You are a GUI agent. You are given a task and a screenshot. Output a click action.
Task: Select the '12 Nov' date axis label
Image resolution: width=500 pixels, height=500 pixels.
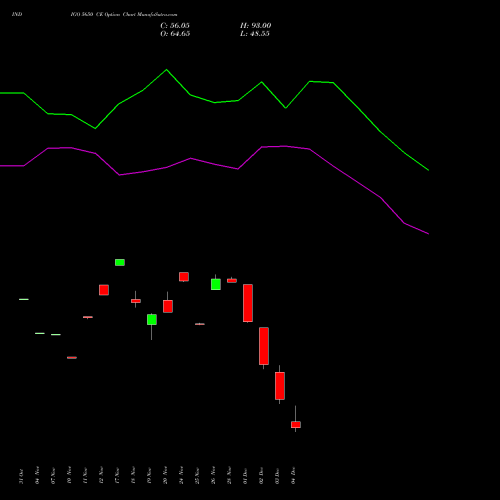[x=101, y=475]
